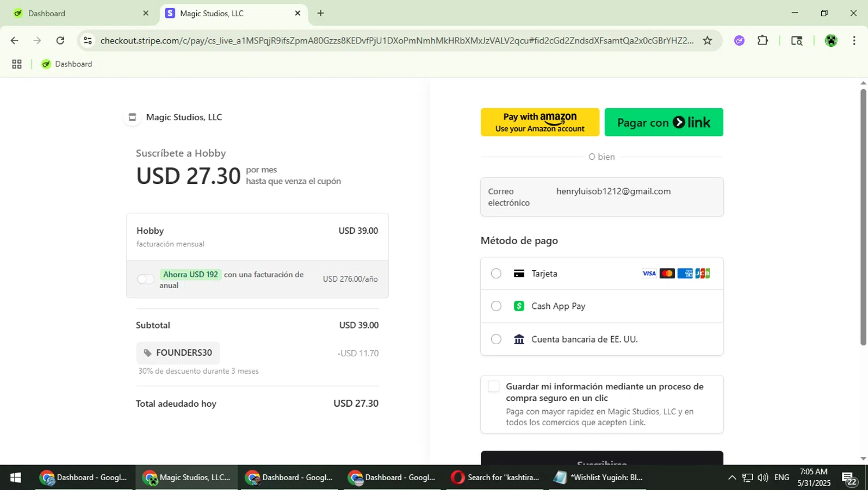Viewport: 868px width, 490px height.
Task: Click the FOUNDERS30 coupon tag
Action: pos(178,353)
